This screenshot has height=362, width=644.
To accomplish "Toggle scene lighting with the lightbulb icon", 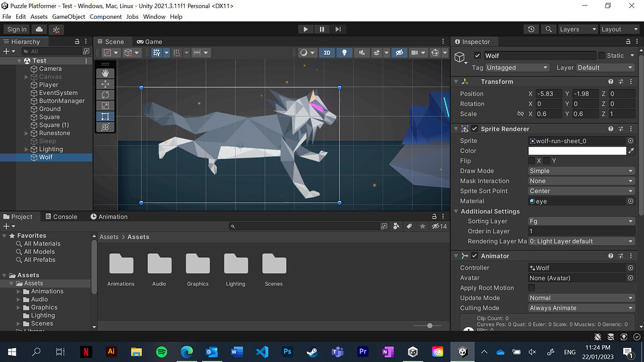I will click(345, 53).
